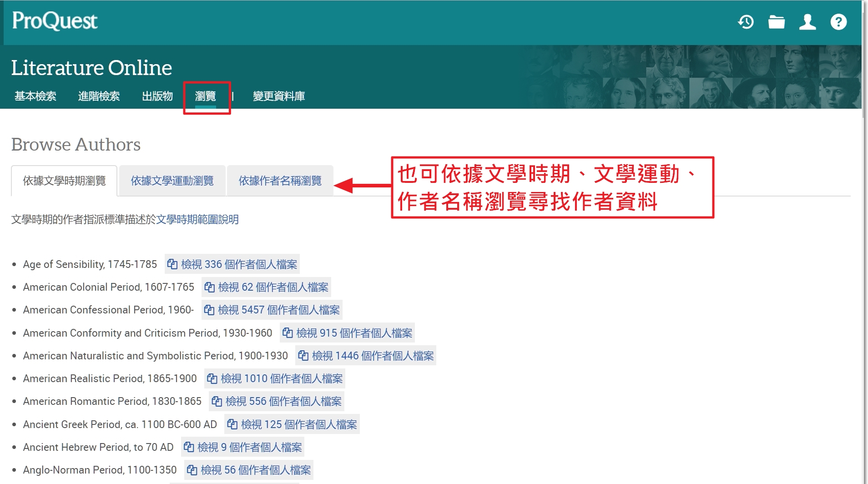Click copy icon beside American Confessional Period count
The image size is (868, 484).
[209, 310]
